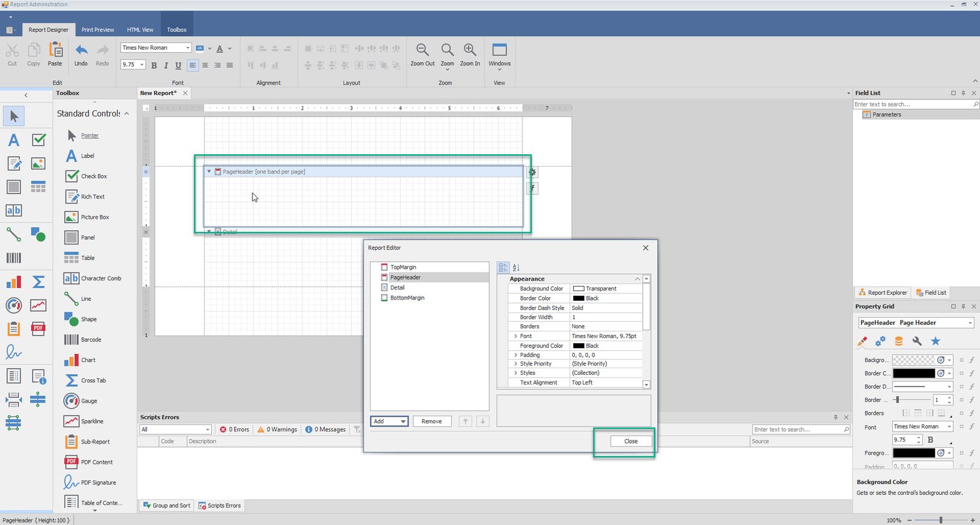Click the Close button in Report Editor
The image size is (980, 525).
[x=631, y=441]
